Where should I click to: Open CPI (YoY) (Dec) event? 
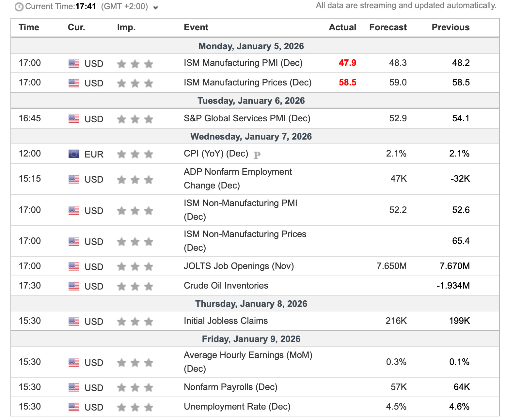216,154
